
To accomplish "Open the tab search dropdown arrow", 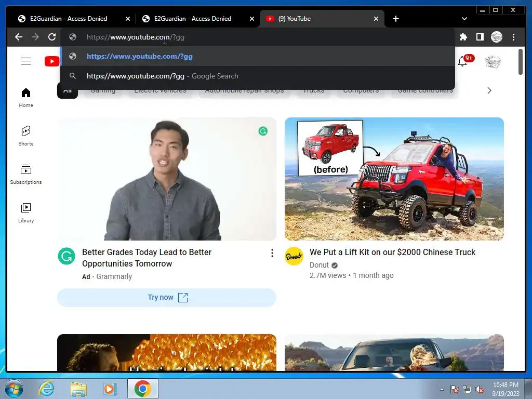I will (x=464, y=19).
